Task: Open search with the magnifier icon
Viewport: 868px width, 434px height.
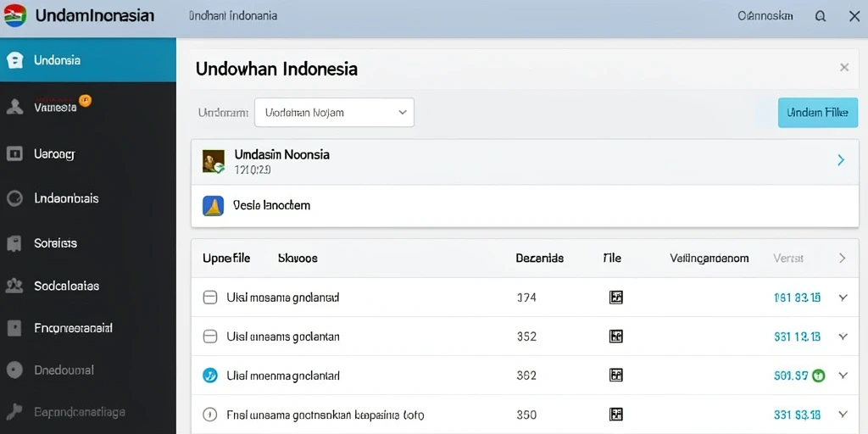Action: [821, 16]
